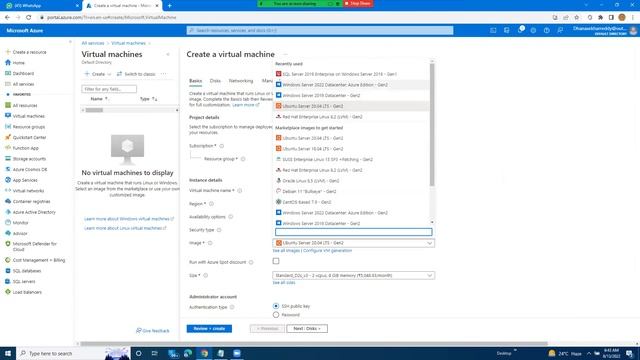Image resolution: width=640 pixels, height=360 pixels.
Task: Open See all images link
Action: [286, 251]
